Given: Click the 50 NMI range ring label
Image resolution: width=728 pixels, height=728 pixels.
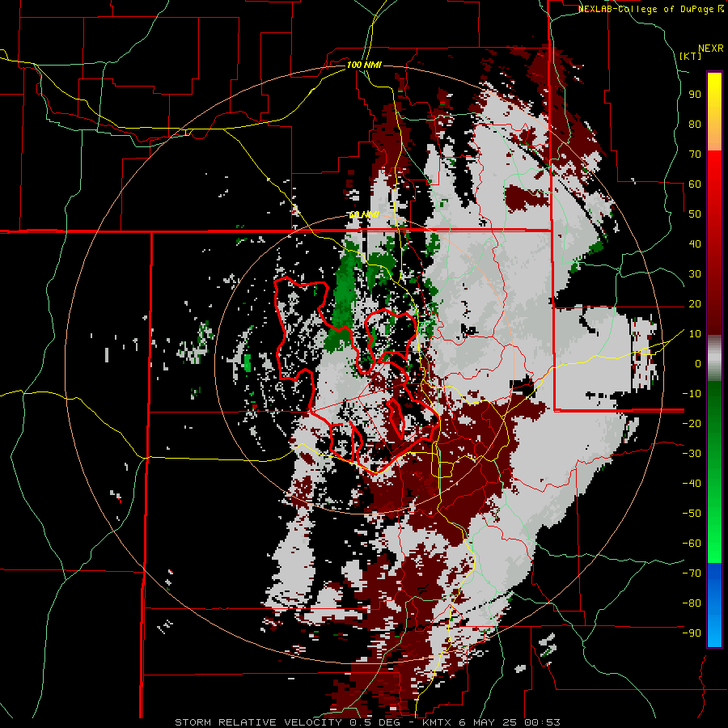Looking at the screenshot, I should coord(364,214).
